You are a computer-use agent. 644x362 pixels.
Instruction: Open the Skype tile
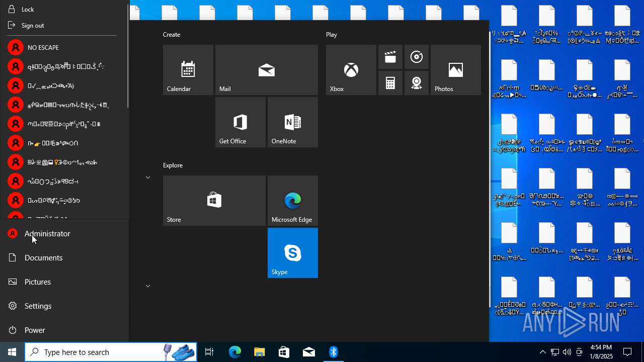pos(293,253)
